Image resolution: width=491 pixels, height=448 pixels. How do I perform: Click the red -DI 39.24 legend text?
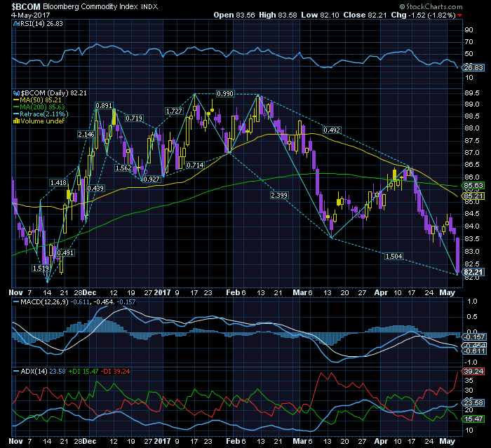(x=115, y=372)
